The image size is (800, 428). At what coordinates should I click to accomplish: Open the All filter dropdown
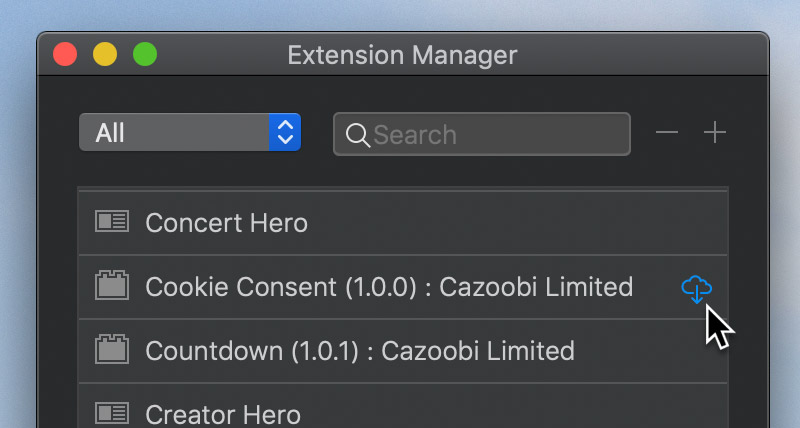(190, 132)
